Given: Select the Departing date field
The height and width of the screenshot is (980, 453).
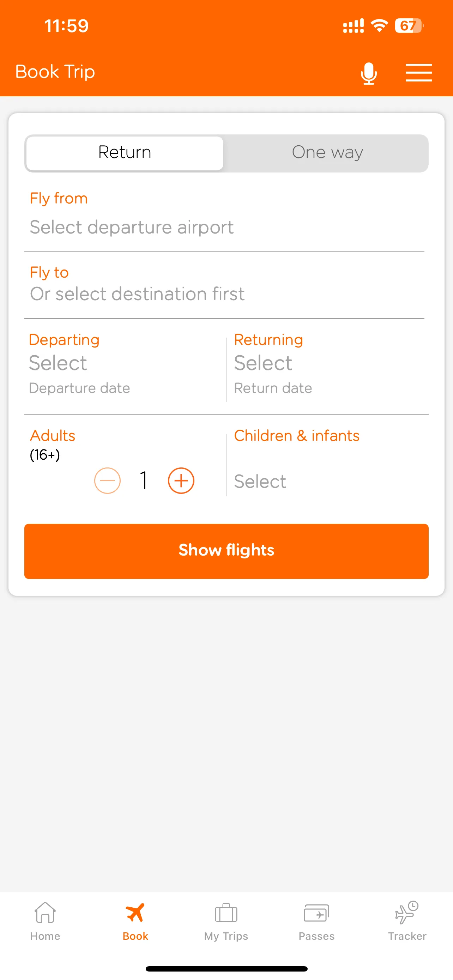Looking at the screenshot, I should point(80,363).
